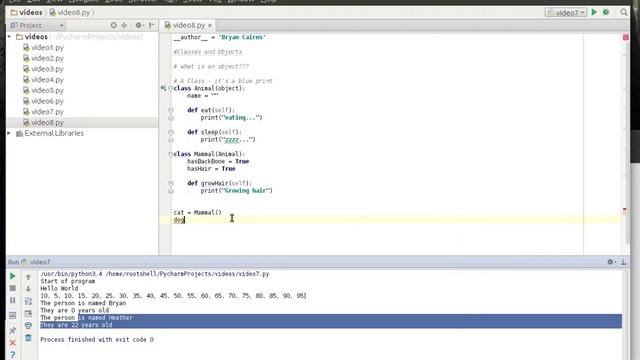Clear all console output with the trash icon
Image resolution: width=640 pixels, height=360 pixels.
28,338
